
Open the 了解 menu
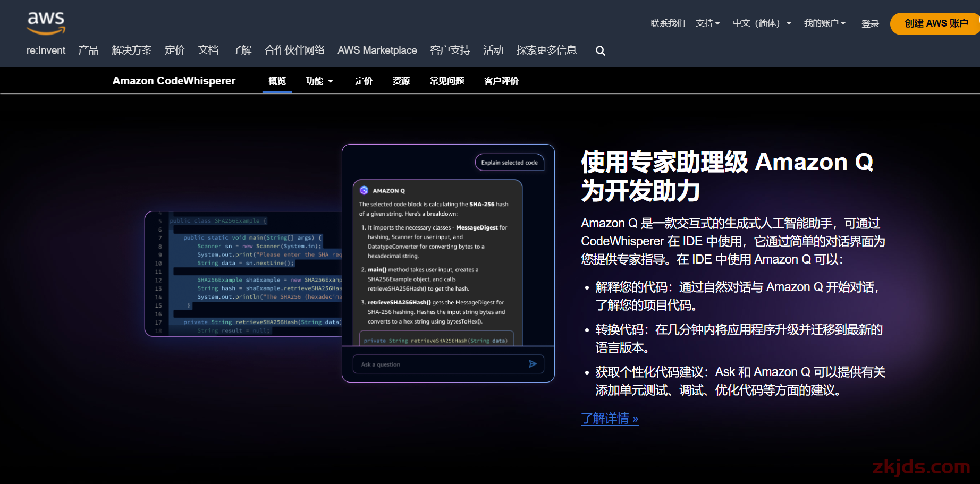point(242,50)
